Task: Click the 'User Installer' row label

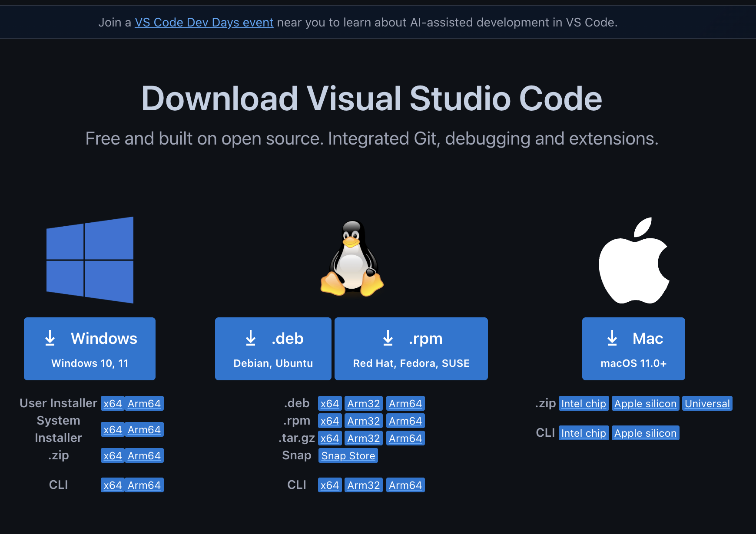Action: [58, 403]
